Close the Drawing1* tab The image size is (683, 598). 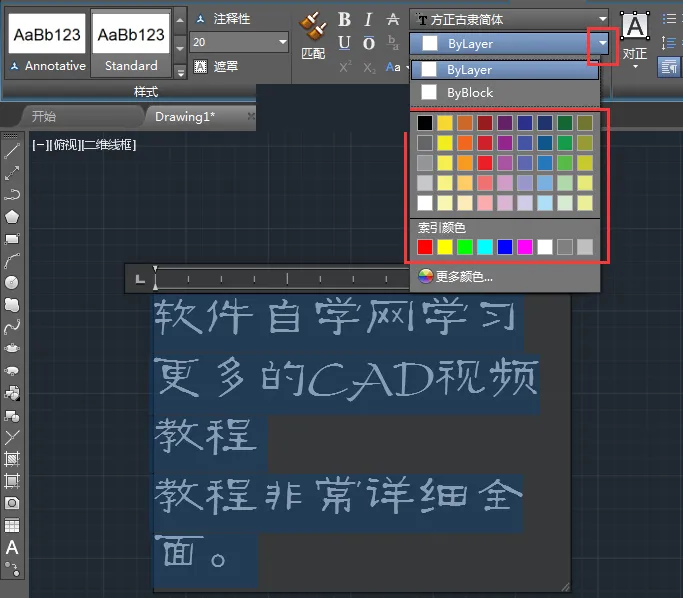[251, 116]
